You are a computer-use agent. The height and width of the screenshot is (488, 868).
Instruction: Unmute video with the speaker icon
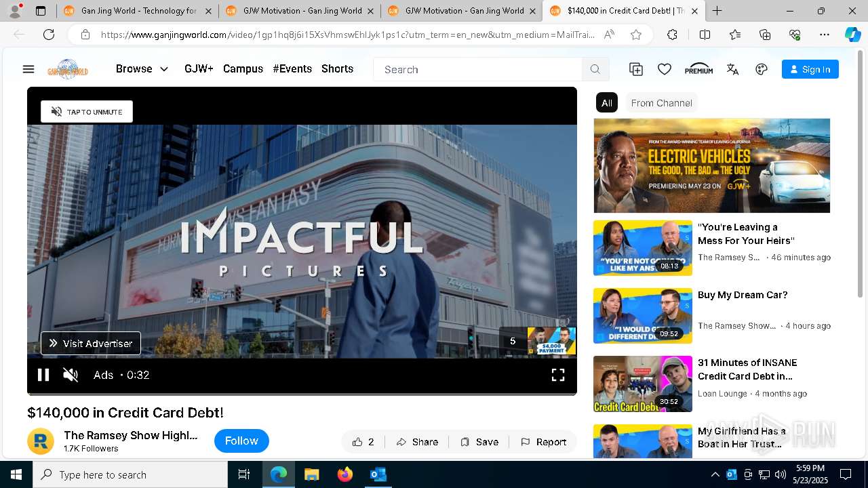click(x=71, y=375)
